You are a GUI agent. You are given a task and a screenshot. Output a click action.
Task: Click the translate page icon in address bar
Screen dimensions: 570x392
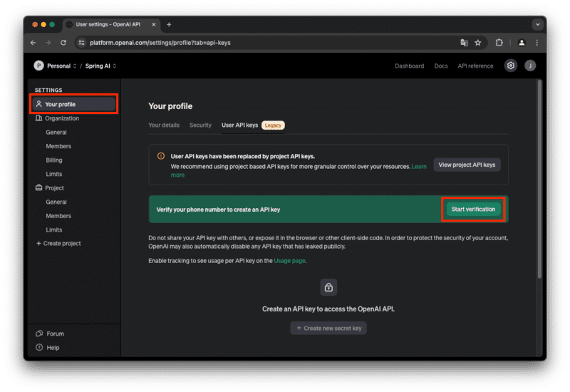pos(464,43)
